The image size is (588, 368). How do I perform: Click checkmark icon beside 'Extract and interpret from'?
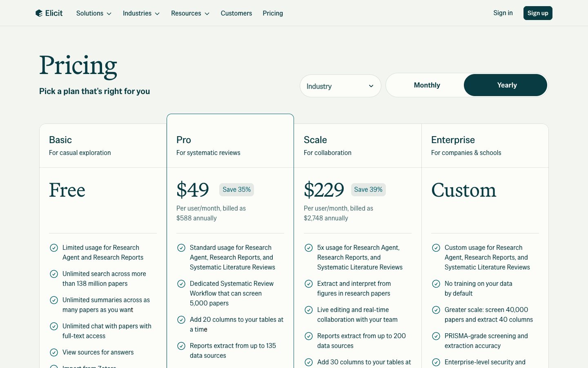(308, 284)
